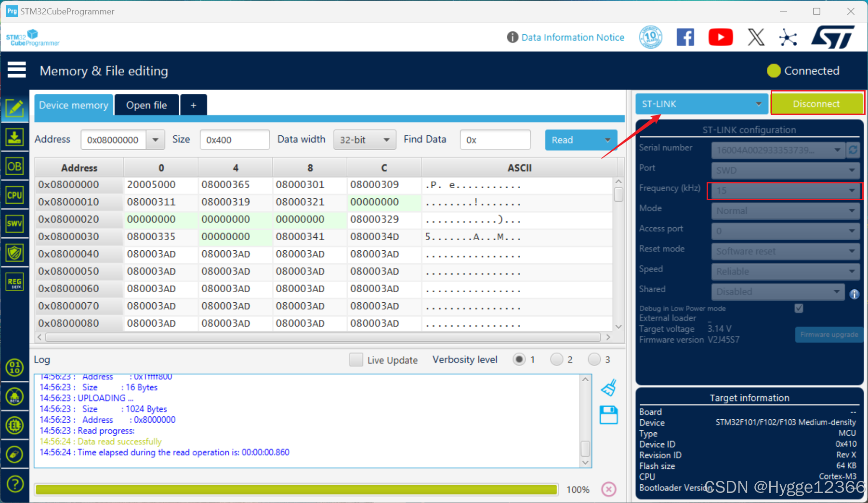Open the hamburger menu
Image resolution: width=868 pixels, height=503 pixels.
click(16, 70)
